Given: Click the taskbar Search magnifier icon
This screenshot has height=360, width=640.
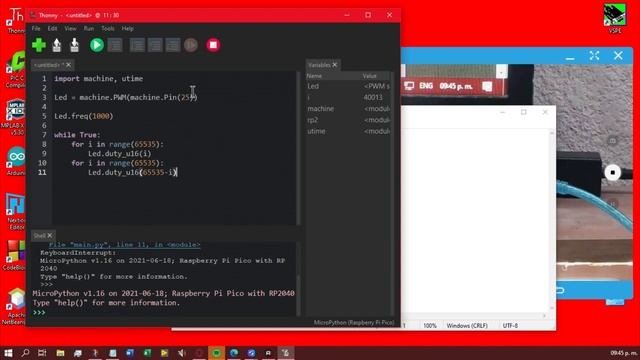Looking at the screenshot, I should (25, 353).
